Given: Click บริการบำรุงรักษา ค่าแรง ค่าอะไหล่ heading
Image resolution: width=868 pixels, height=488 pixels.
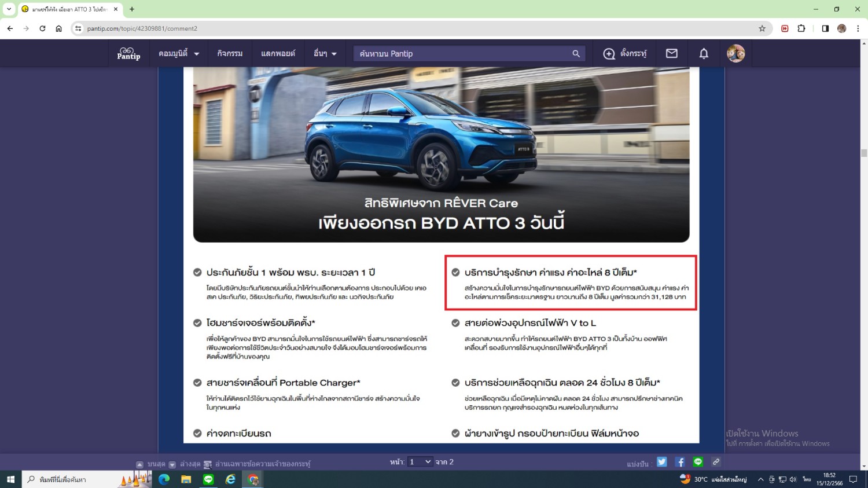Looking at the screenshot, I should point(550,272).
